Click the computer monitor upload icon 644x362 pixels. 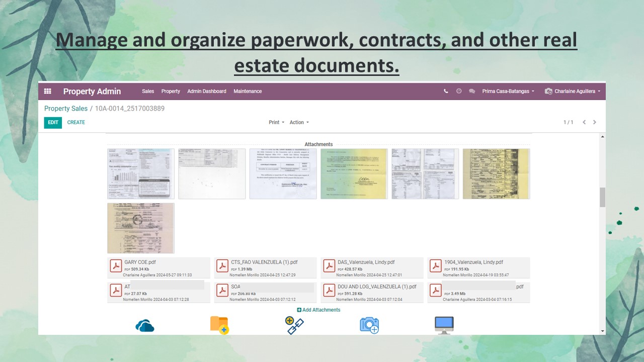tap(444, 325)
